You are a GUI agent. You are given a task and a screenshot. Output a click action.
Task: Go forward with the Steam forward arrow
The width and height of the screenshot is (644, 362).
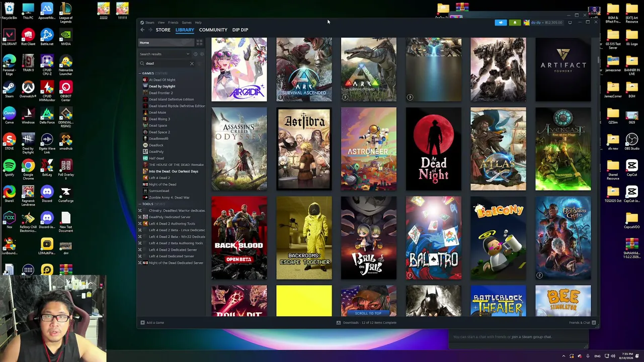(150, 30)
